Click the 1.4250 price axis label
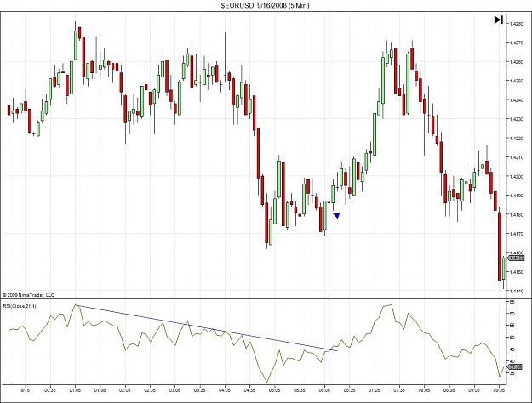The image size is (532, 403). click(516, 81)
